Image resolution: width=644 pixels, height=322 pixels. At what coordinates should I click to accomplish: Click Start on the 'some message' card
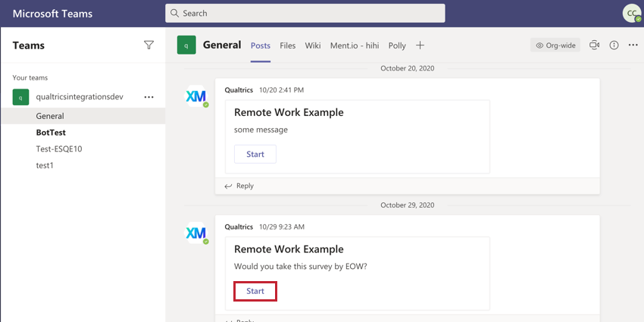(255, 154)
